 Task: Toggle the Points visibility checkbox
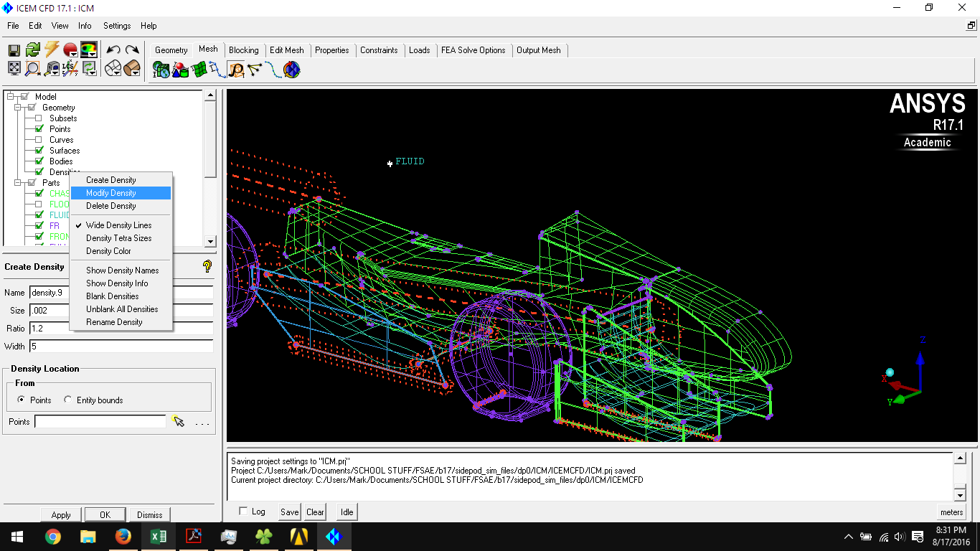(39, 129)
